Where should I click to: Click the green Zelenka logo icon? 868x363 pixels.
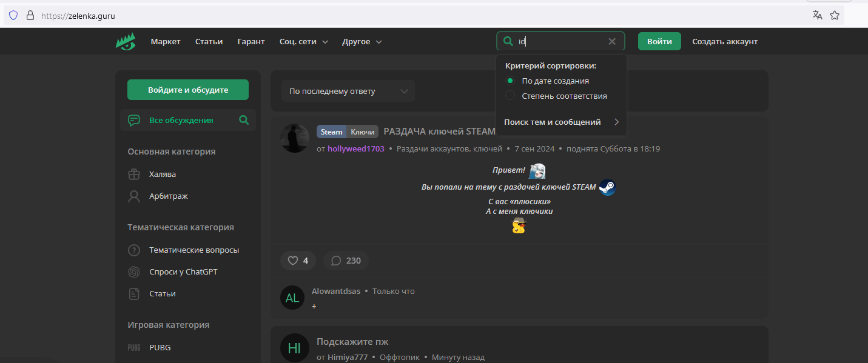(126, 41)
